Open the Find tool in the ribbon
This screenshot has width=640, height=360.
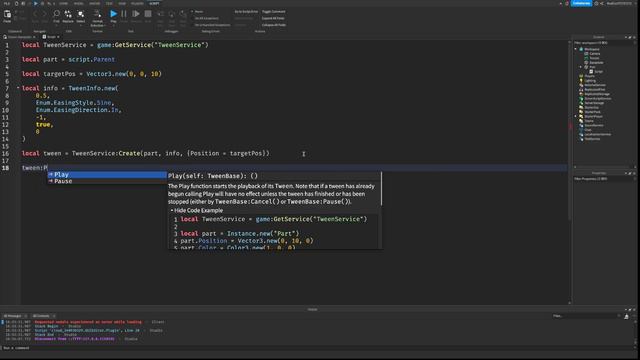point(56,16)
